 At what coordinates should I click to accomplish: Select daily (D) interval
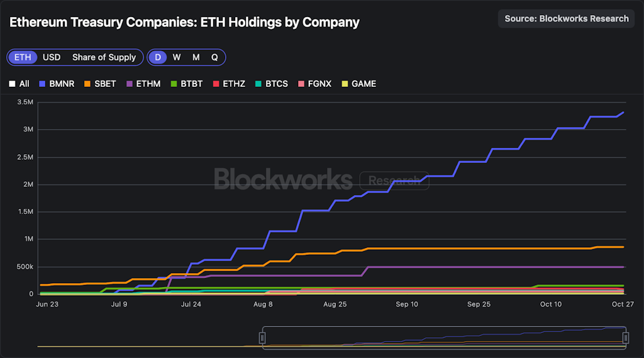(x=158, y=57)
